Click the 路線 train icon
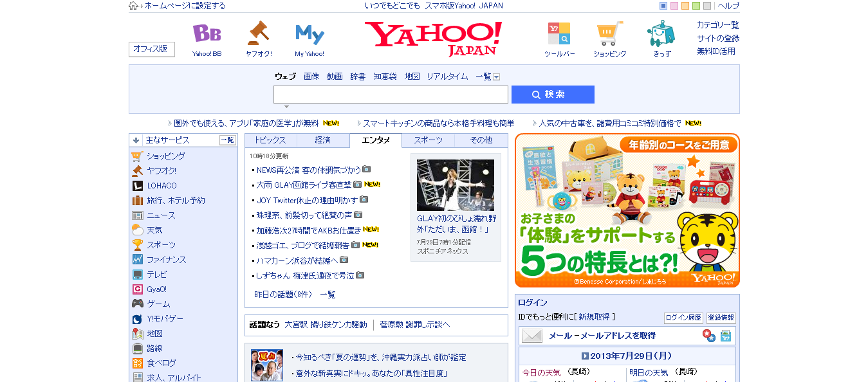The width and height of the screenshot is (868, 382). tap(137, 349)
